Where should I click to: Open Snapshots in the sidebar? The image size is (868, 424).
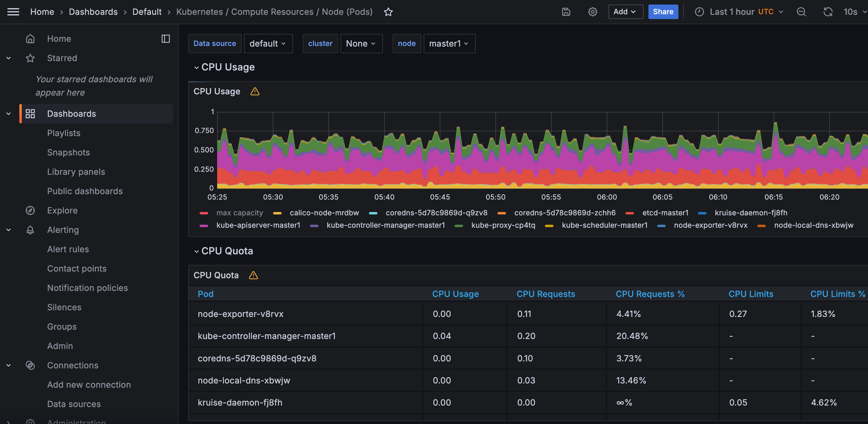[x=68, y=152]
